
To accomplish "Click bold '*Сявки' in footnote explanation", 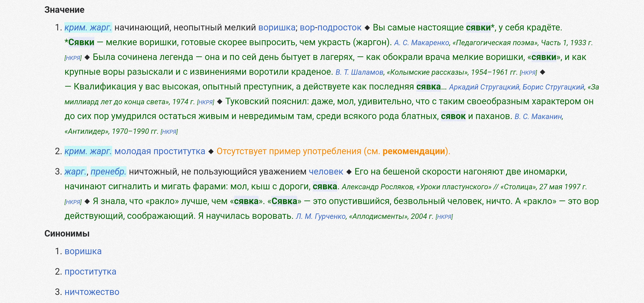I will tap(80, 42).
